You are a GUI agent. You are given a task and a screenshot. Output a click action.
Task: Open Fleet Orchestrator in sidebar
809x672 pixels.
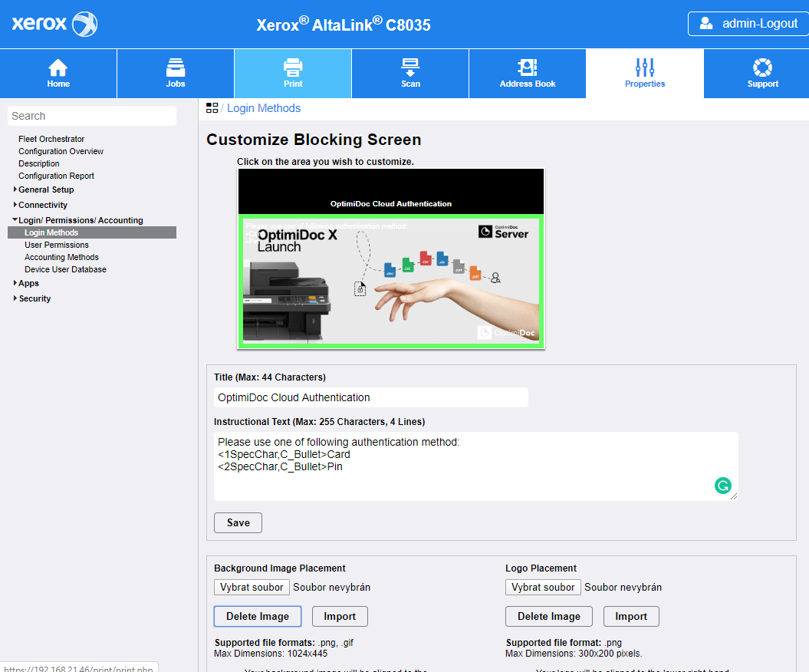[51, 139]
